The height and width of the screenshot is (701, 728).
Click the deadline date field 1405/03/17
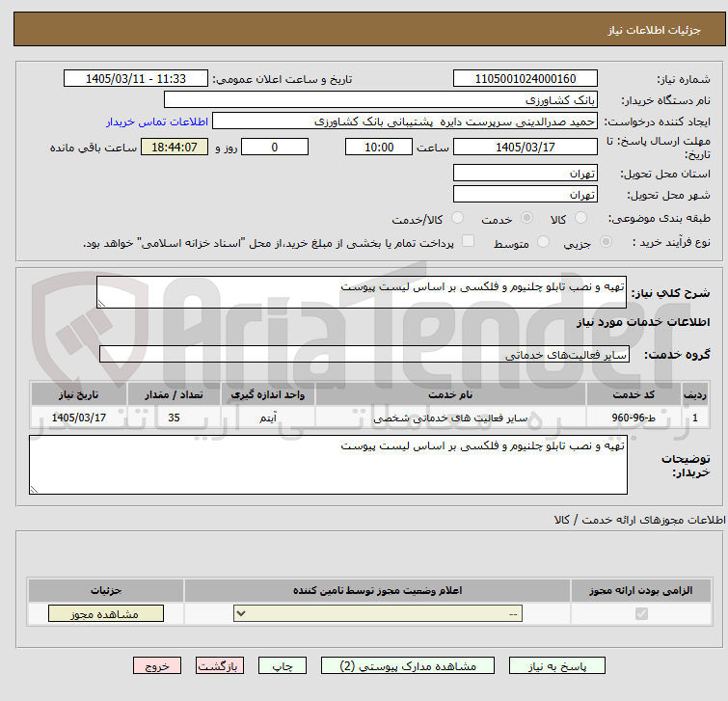coord(526,148)
